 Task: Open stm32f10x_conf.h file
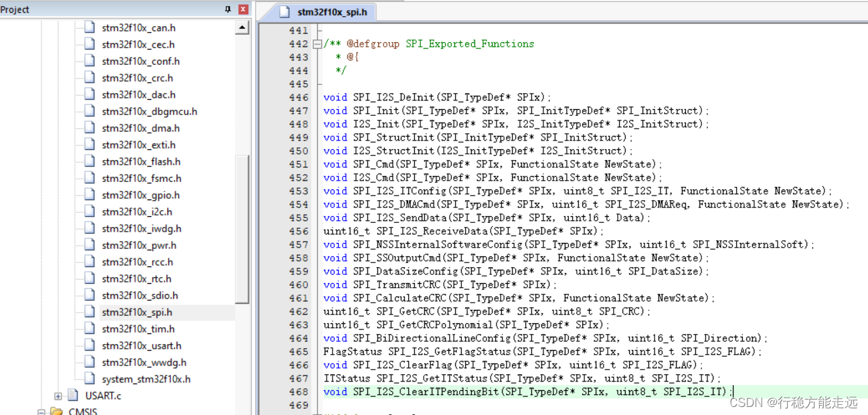coord(141,62)
